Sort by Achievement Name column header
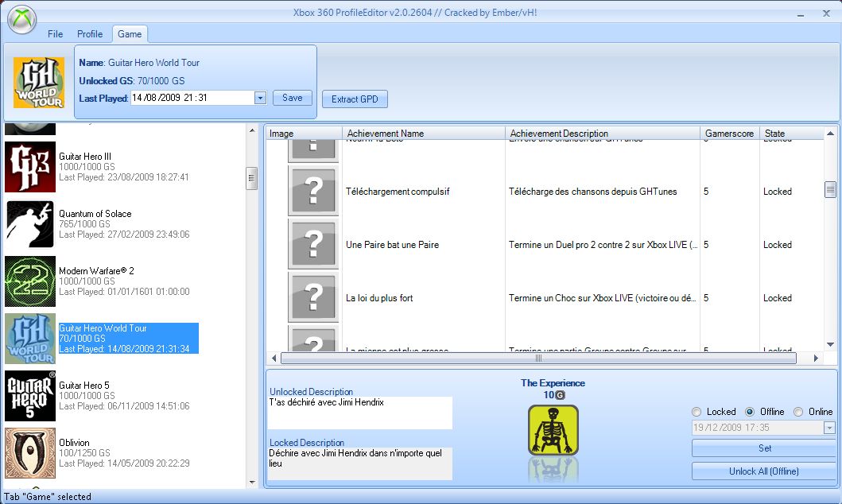 pos(424,133)
